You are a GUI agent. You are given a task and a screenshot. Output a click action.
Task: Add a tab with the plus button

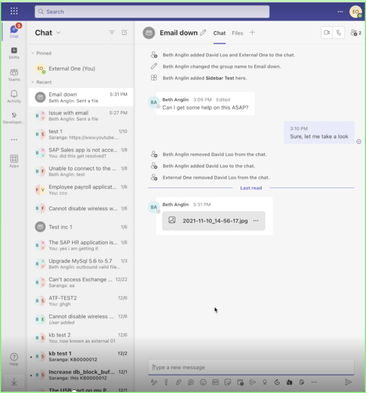252,32
